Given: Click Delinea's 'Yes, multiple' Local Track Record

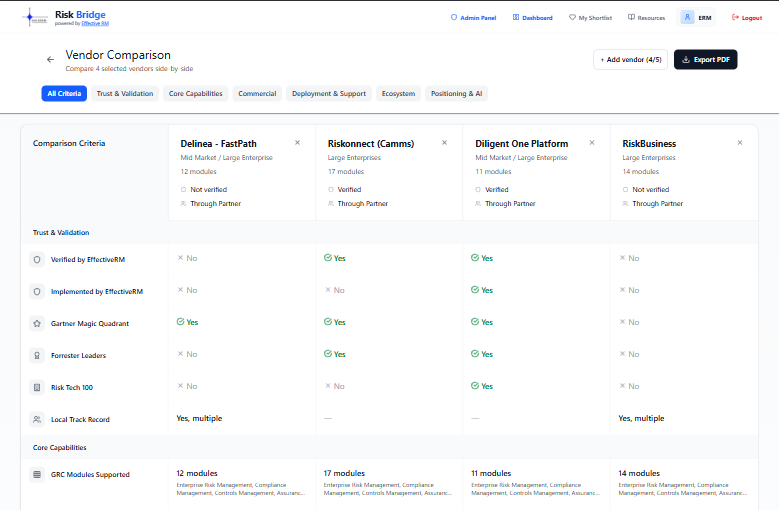Looking at the screenshot, I should 199,419.
